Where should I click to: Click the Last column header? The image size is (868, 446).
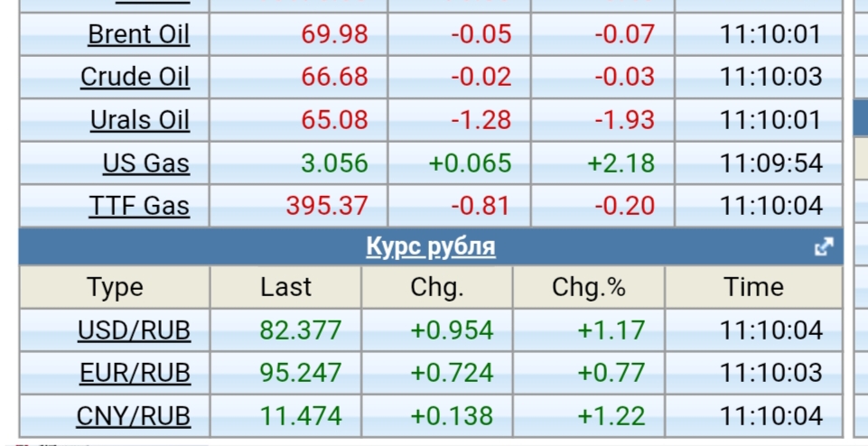pos(285,288)
